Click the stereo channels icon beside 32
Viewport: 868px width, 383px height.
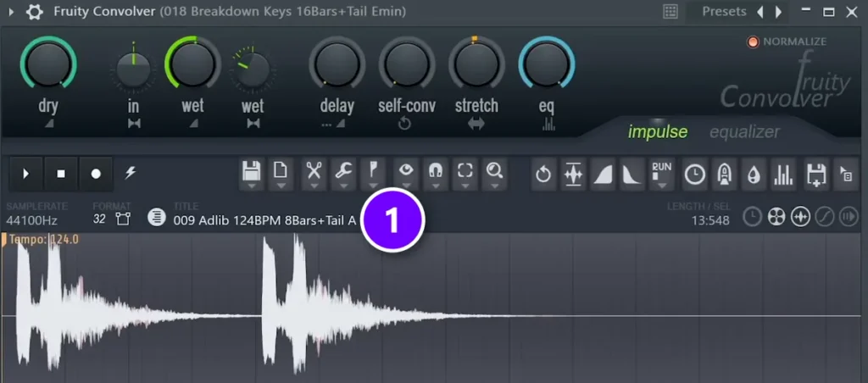click(123, 219)
